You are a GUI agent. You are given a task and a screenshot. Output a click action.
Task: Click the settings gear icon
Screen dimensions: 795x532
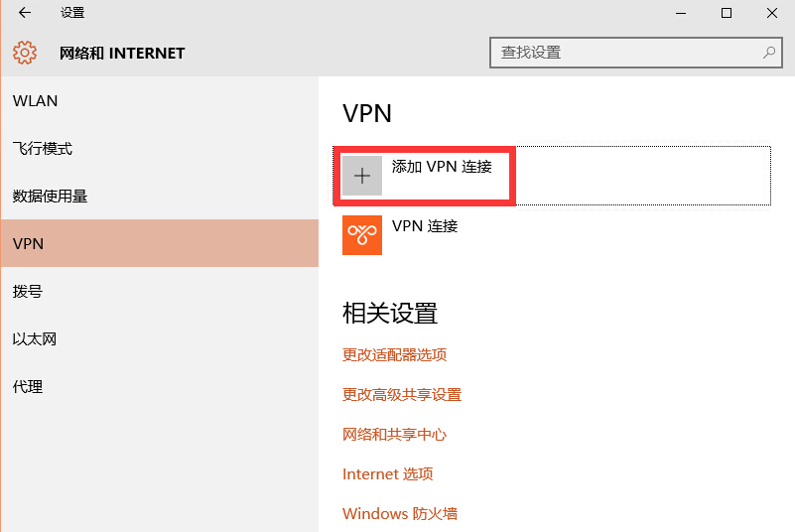[25, 53]
